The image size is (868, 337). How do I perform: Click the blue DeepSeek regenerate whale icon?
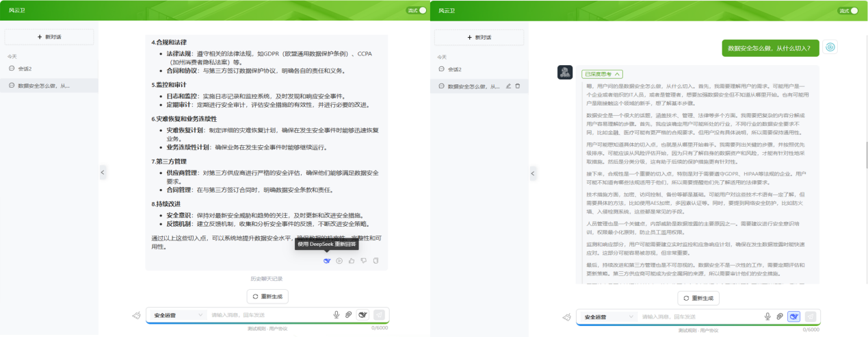pyautogui.click(x=327, y=260)
